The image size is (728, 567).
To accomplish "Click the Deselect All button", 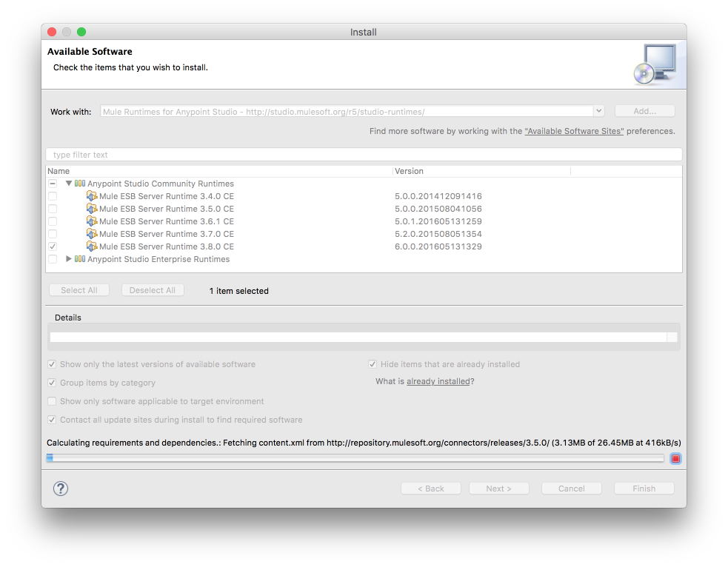I will coord(153,290).
